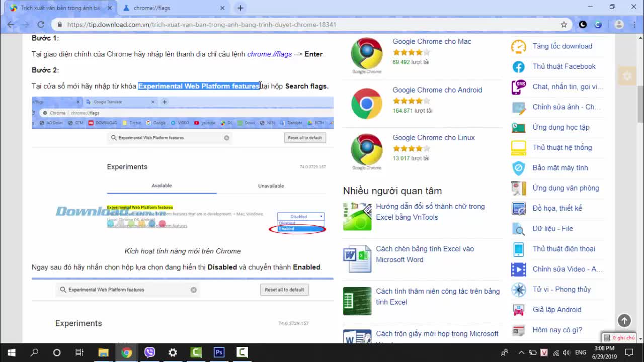
Task: Open Hướng dẫn đổi số thành chữ article
Action: (430, 212)
